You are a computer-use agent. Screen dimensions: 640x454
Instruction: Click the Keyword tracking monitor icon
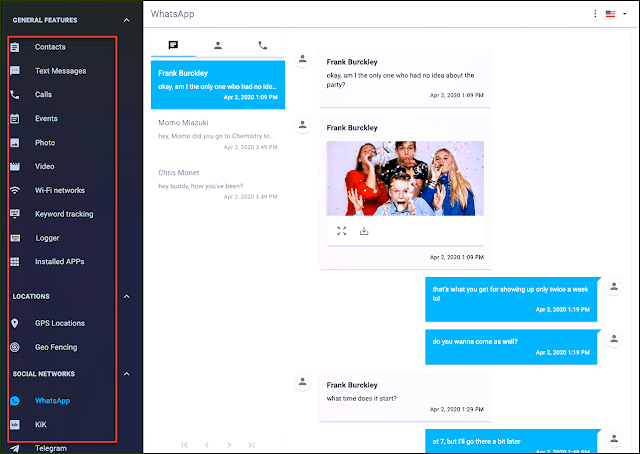click(x=15, y=214)
